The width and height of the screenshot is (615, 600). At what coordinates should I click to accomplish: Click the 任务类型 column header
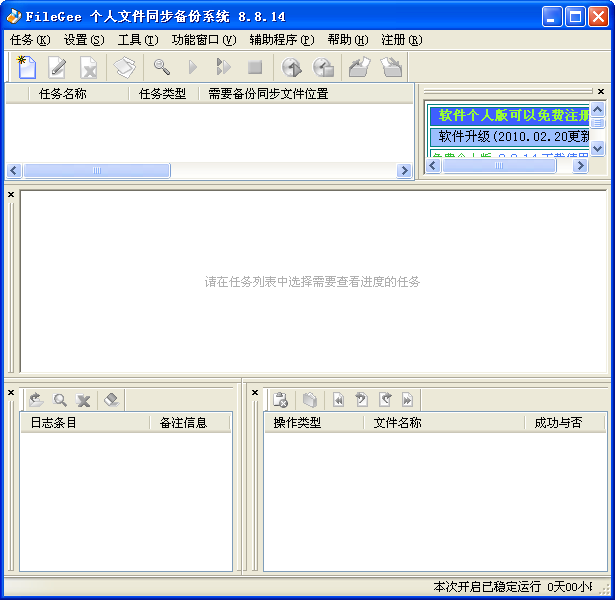pos(164,94)
